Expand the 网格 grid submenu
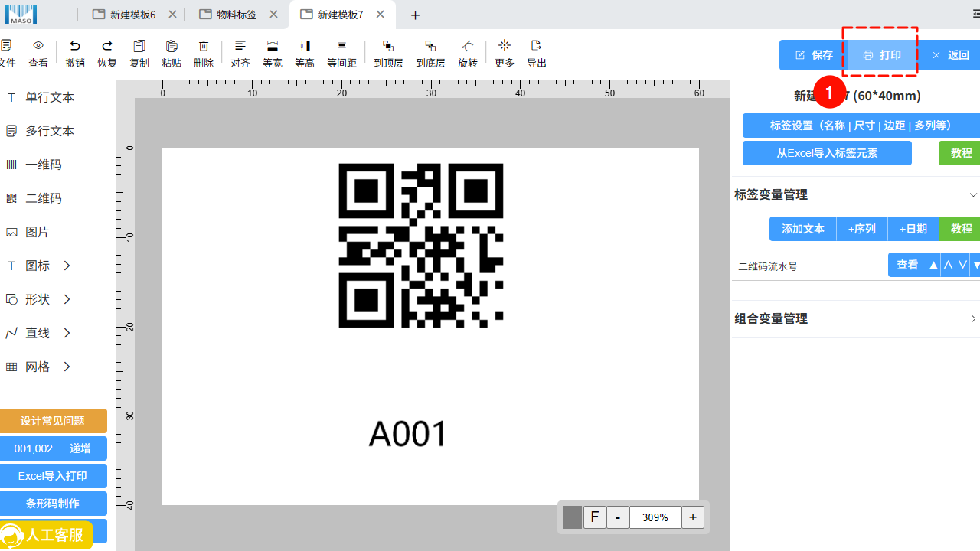This screenshot has width=980, height=551. click(67, 367)
